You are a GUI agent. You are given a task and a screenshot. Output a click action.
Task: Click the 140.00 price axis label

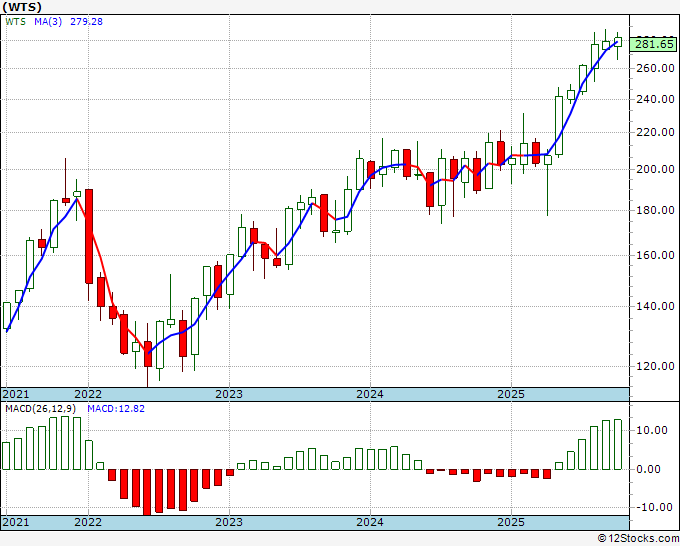[655, 306]
